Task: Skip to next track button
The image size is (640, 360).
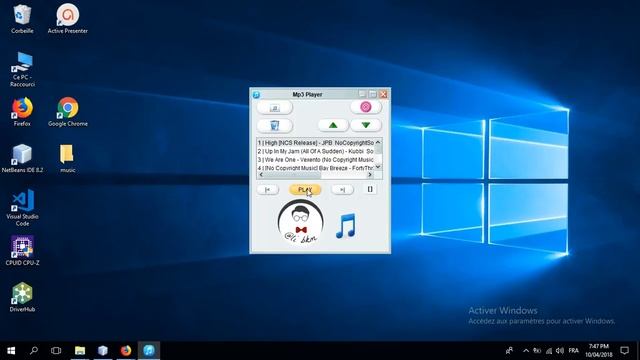Action: pos(342,189)
